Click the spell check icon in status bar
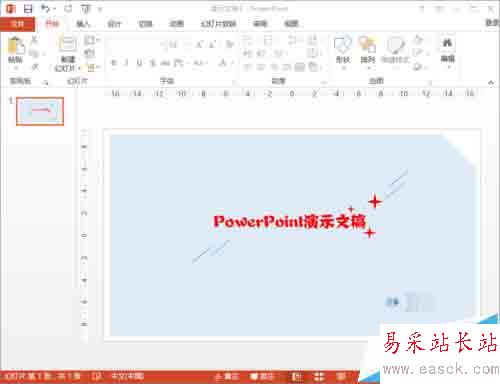This screenshot has height=384, width=500. [97, 377]
